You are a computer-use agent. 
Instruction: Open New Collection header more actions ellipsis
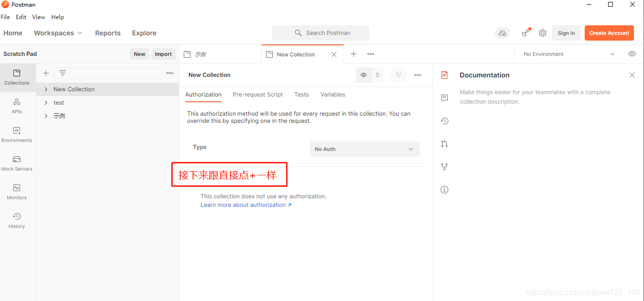pyautogui.click(x=418, y=75)
